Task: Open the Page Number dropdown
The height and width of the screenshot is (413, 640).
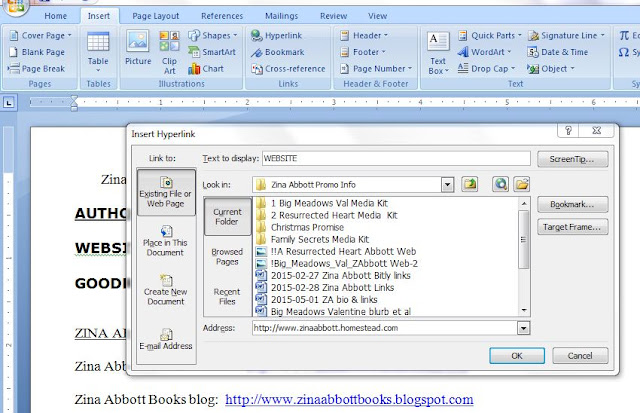Action: click(376, 69)
